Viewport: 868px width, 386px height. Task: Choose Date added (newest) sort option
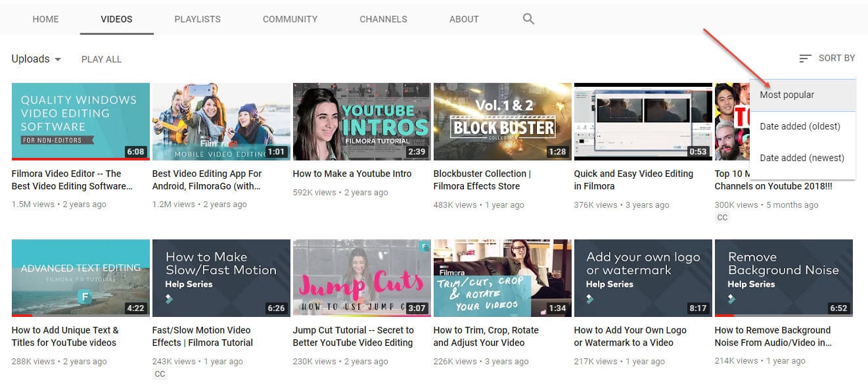click(803, 158)
